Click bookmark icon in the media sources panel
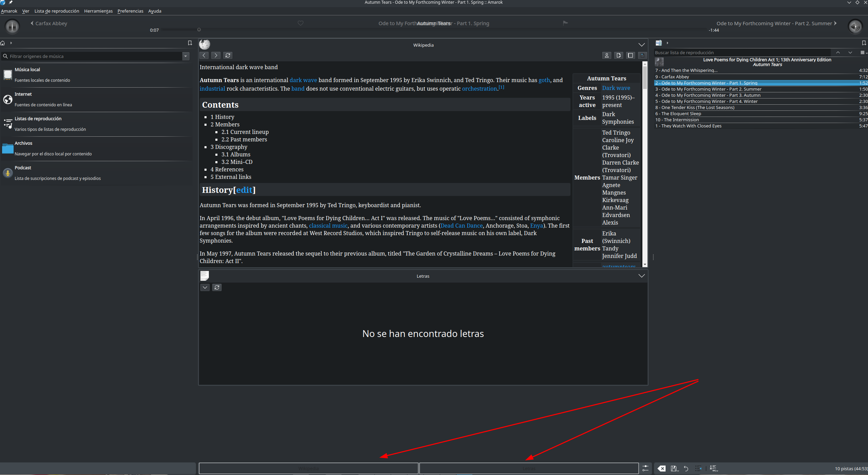868x475 pixels. [x=190, y=43]
